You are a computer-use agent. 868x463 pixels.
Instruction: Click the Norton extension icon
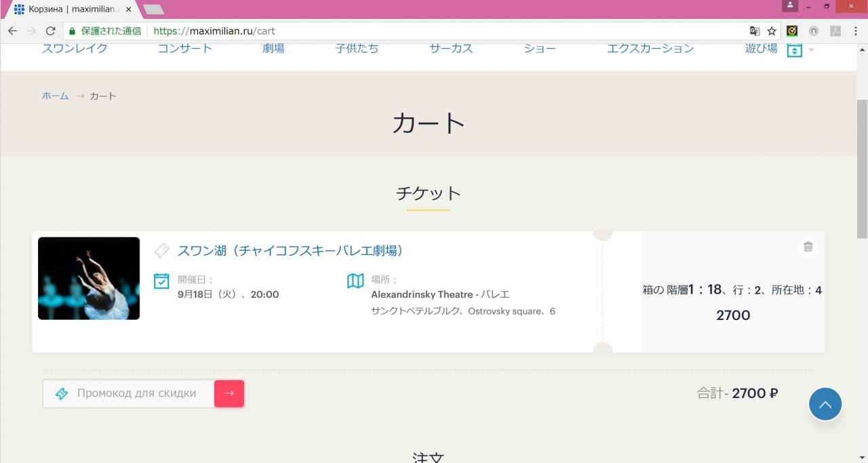pyautogui.click(x=792, y=31)
